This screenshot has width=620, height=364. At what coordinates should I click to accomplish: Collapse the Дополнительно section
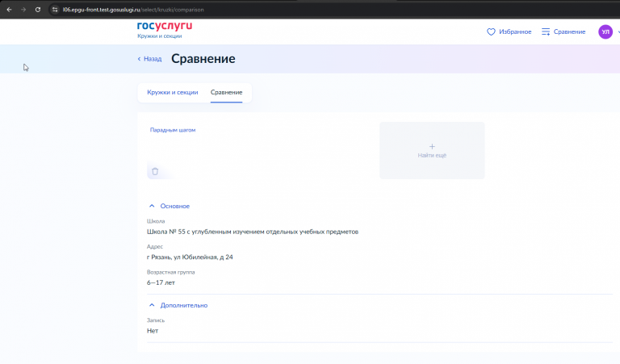tap(152, 305)
